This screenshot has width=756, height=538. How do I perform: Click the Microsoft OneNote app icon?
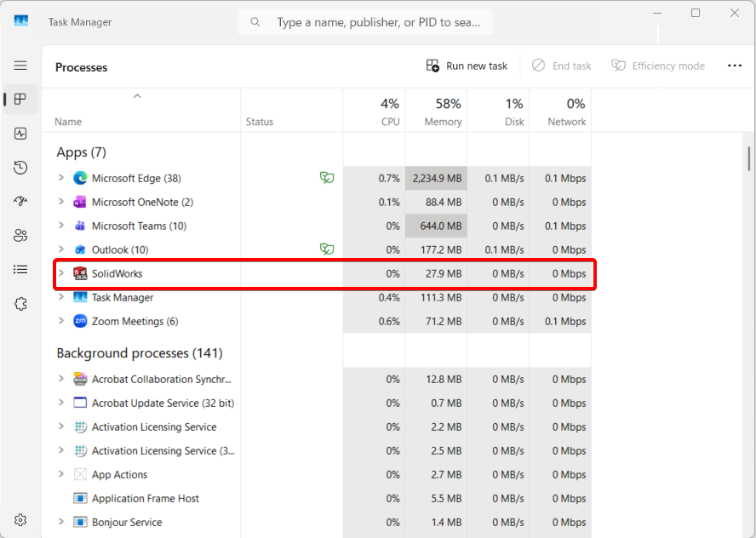[x=80, y=202]
